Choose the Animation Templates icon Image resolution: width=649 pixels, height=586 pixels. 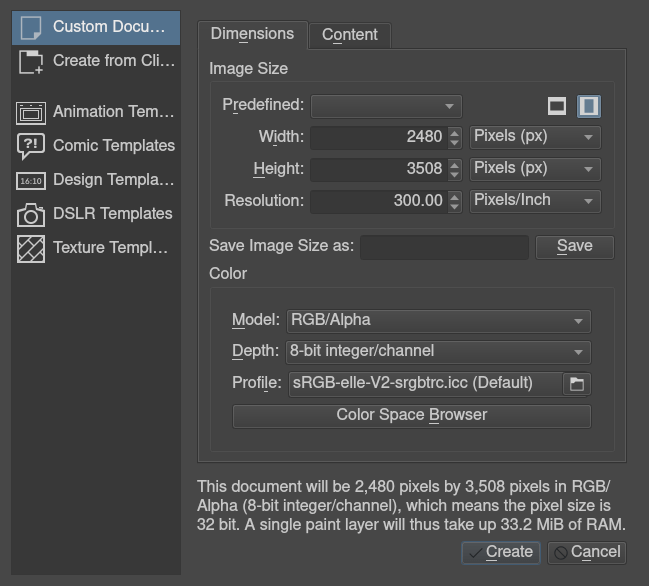(31, 112)
